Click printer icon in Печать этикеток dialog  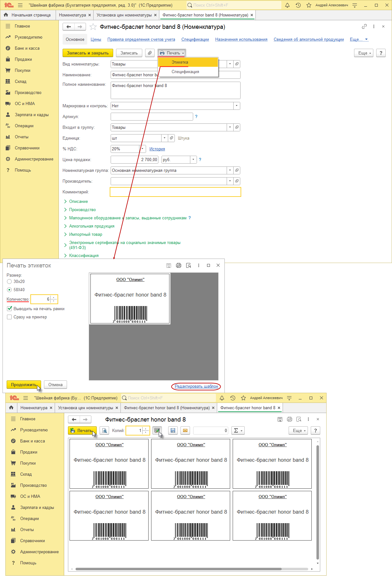coord(179,266)
